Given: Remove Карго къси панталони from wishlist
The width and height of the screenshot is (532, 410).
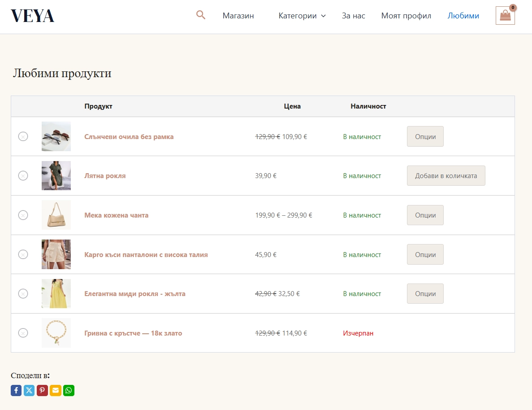Looking at the screenshot, I should tap(23, 254).
